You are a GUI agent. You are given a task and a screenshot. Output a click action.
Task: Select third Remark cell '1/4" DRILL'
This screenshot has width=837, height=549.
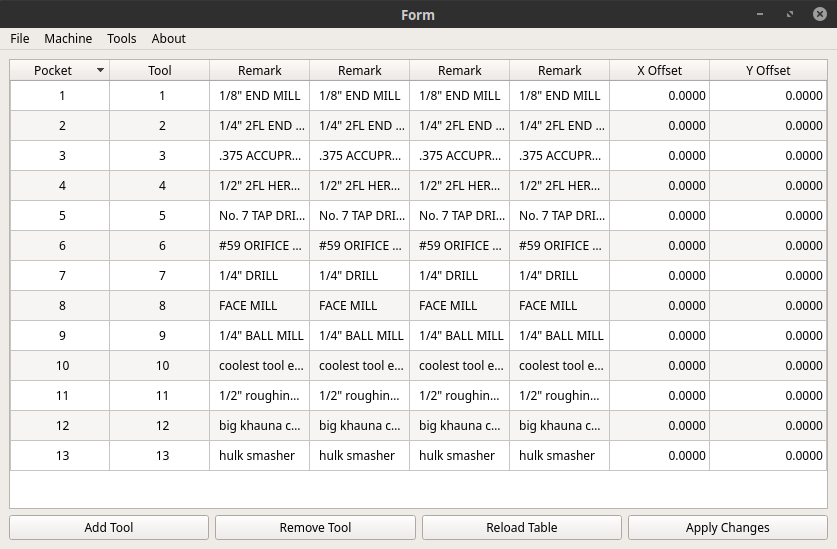point(460,276)
